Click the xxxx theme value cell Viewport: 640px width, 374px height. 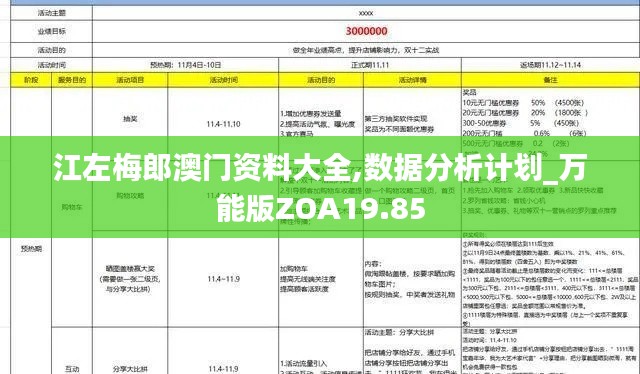[366, 13]
